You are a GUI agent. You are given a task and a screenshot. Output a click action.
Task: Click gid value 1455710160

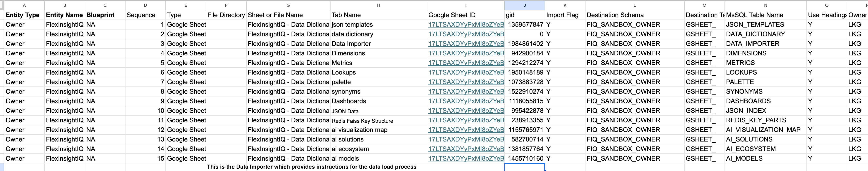pos(525,159)
